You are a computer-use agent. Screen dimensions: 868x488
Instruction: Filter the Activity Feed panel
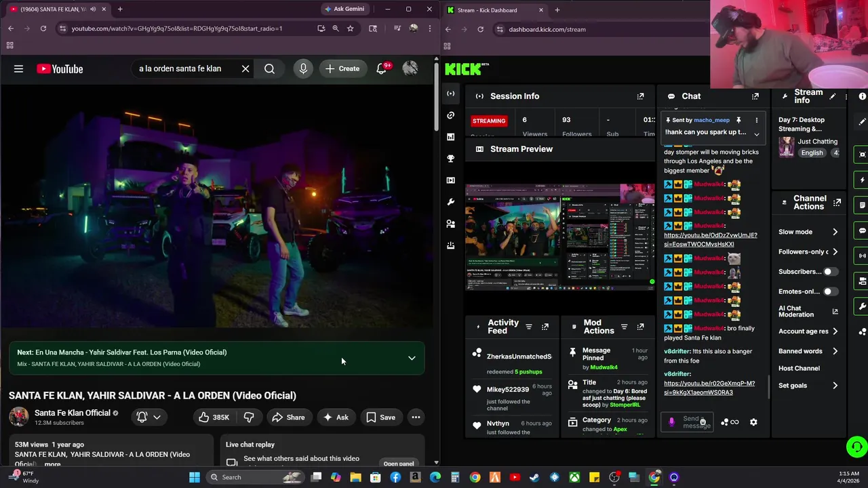[x=529, y=327]
